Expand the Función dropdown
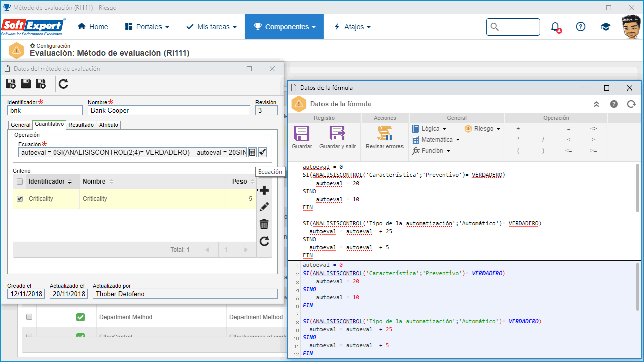This screenshot has height=362, width=644. point(431,151)
